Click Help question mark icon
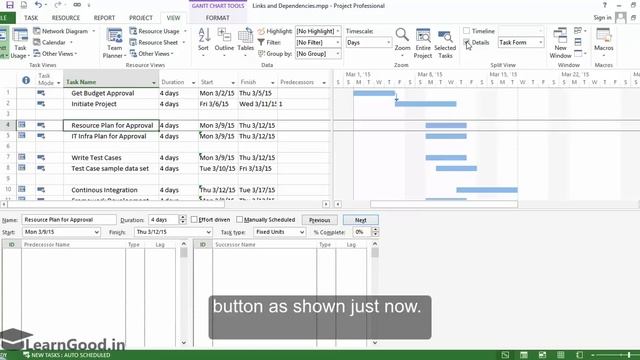 point(604,5)
